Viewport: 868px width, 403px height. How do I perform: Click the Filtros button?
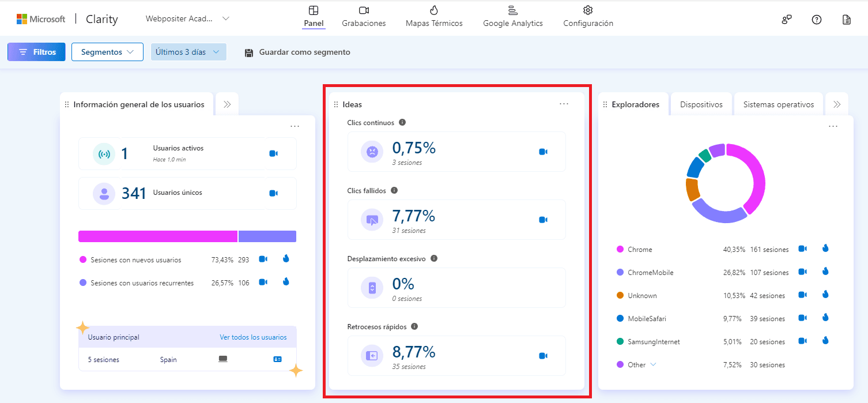coord(36,52)
